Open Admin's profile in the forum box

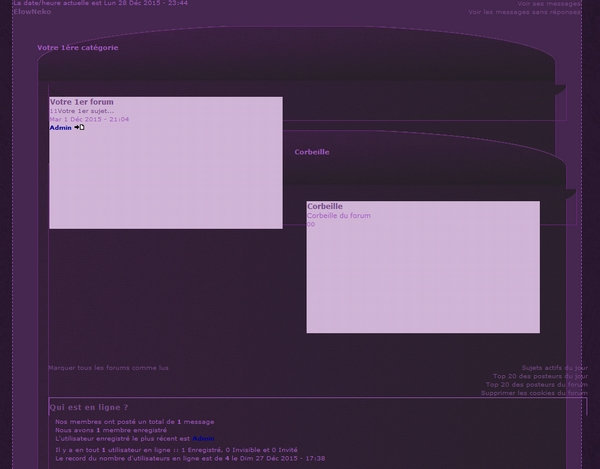click(x=60, y=128)
